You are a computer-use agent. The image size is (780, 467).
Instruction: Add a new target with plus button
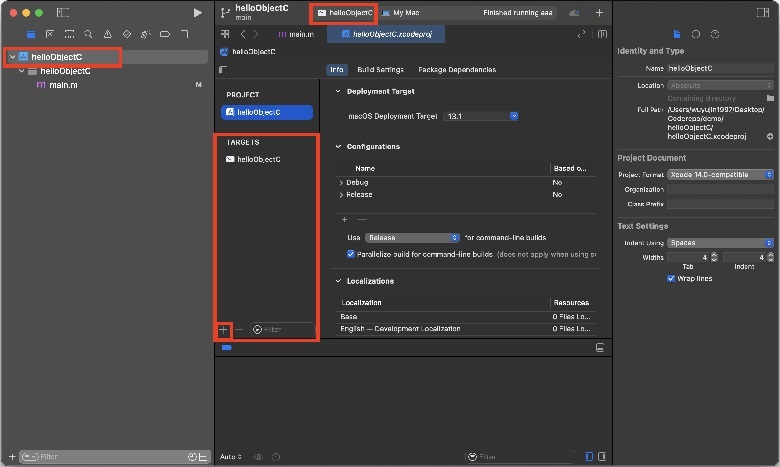coord(223,329)
